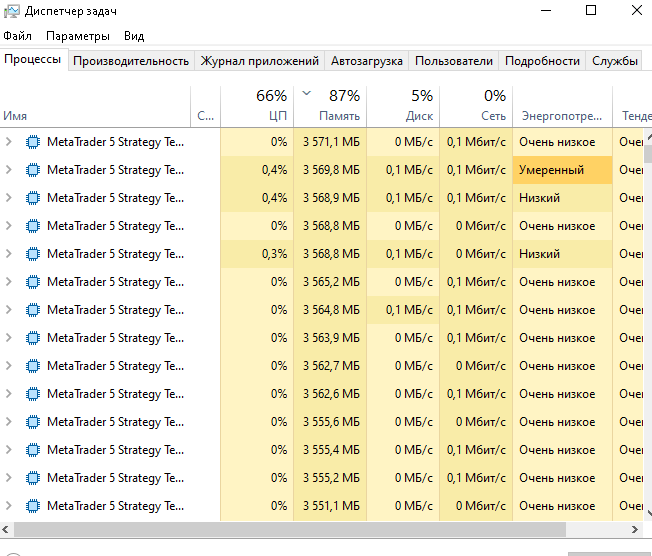Click the 0,3% CPU value
Viewport: 652px width, 556px height.
(274, 254)
